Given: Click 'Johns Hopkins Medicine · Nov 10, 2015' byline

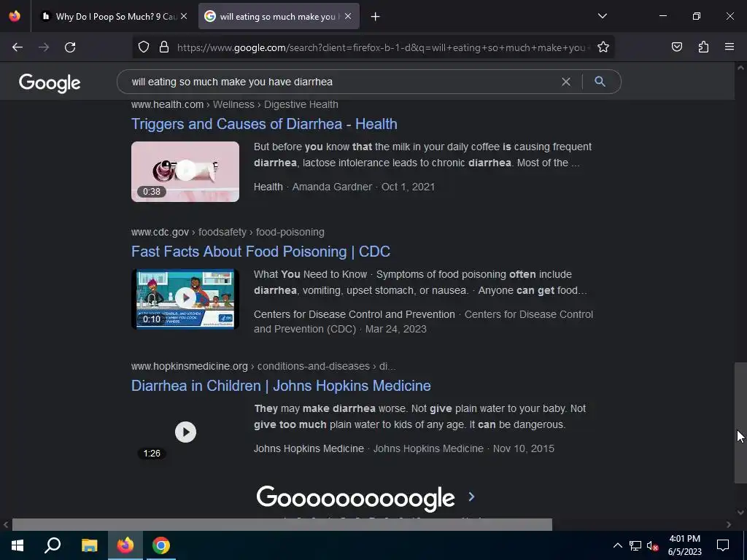Looking at the screenshot, I should (x=463, y=449).
